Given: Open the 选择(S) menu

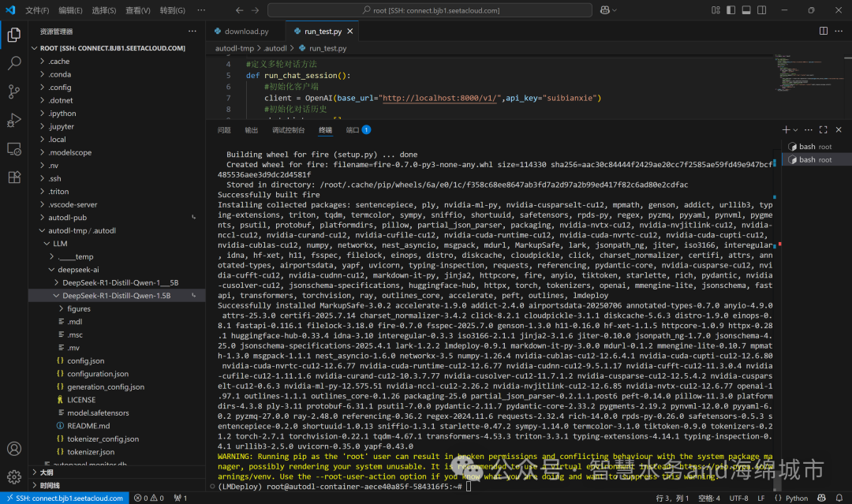Looking at the screenshot, I should pyautogui.click(x=104, y=10).
